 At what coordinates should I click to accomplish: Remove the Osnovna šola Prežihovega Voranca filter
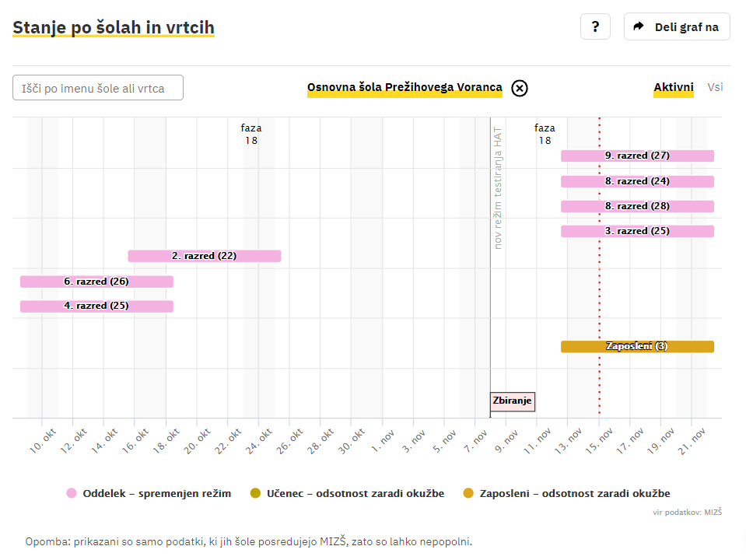(x=520, y=88)
